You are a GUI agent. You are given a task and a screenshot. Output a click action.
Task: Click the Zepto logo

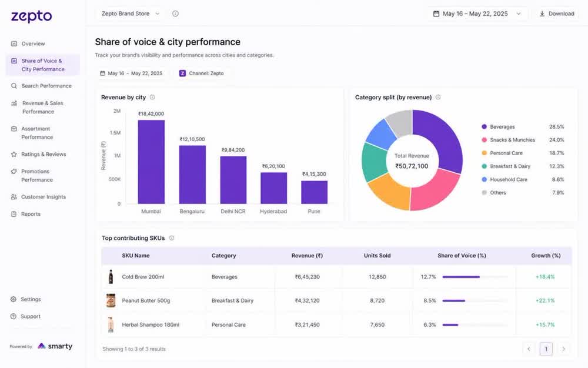[x=31, y=16]
